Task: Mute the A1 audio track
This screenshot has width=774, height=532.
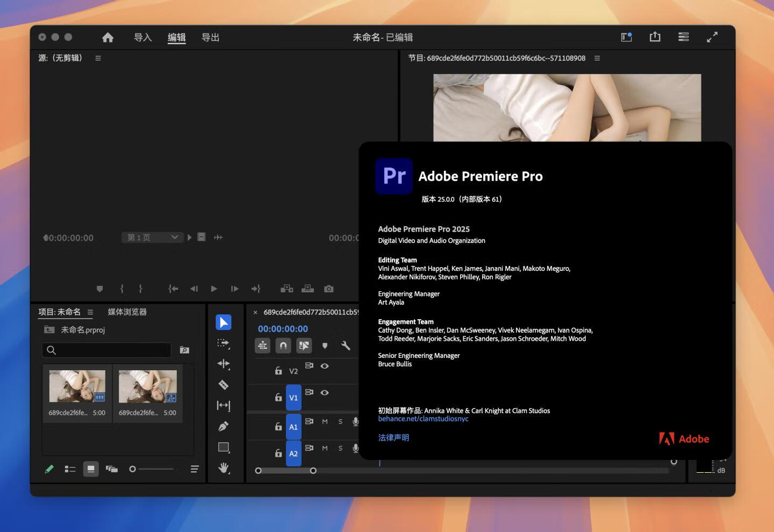Action: [325, 421]
